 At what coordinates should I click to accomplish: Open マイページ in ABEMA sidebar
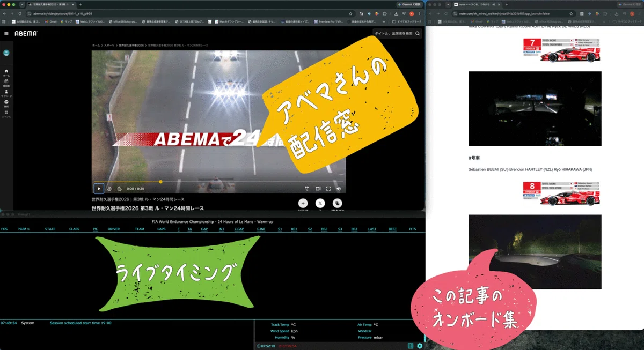(x=6, y=93)
